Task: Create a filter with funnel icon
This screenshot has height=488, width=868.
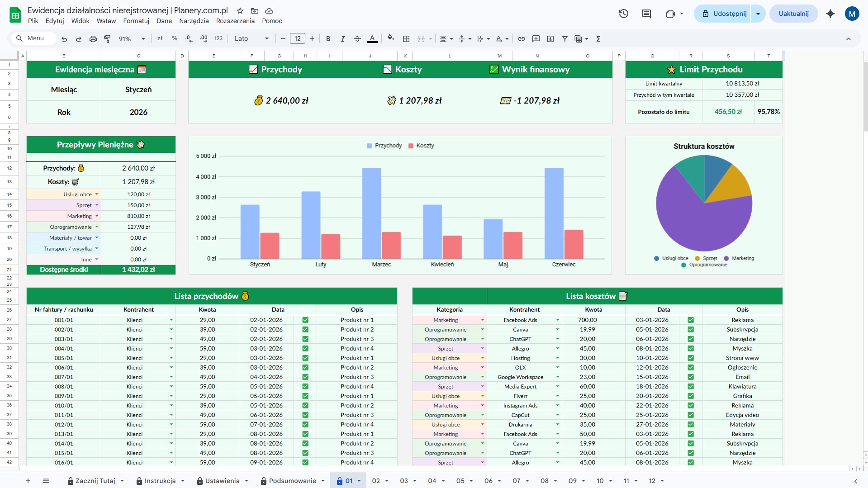Action: coord(564,39)
